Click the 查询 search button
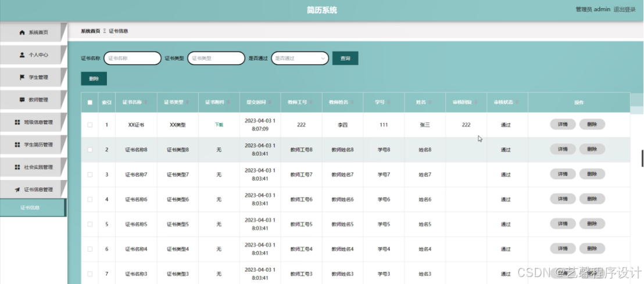Screen dimensions: 644x284 click(x=345, y=58)
